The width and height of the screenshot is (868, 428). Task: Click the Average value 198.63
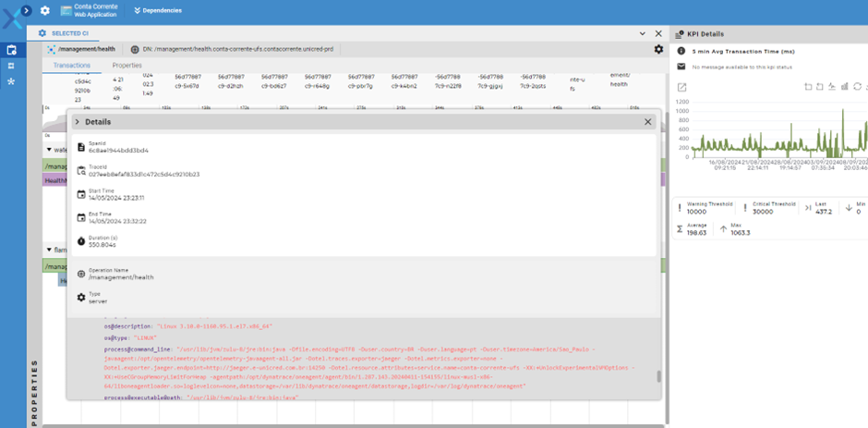click(x=697, y=233)
